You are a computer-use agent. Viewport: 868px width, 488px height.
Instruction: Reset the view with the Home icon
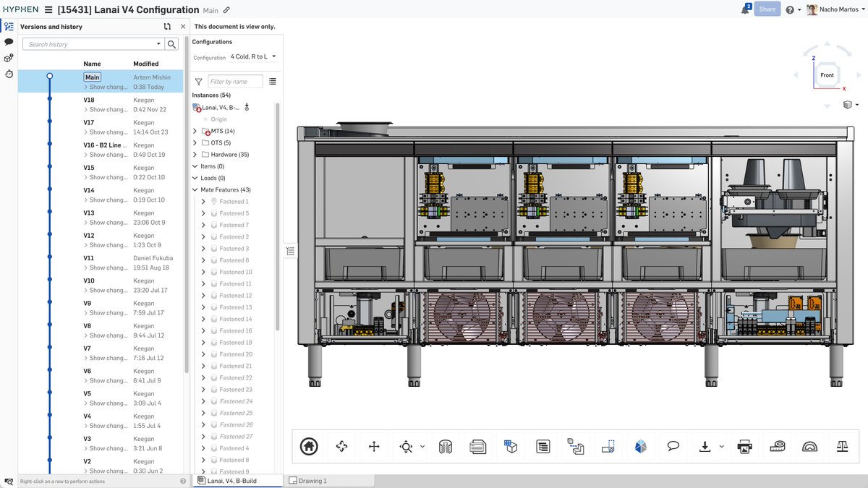[309, 446]
